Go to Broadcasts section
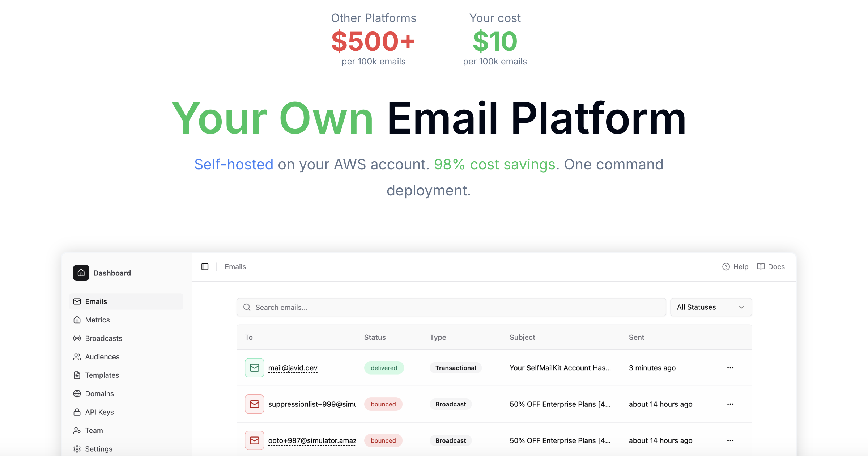Screen dimensions: 868x456 tap(126, 338)
